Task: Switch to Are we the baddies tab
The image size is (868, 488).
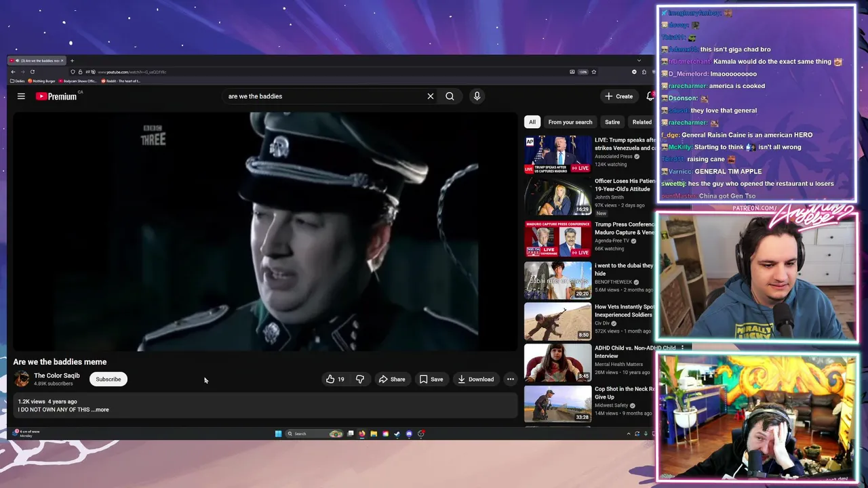Action: click(x=37, y=60)
